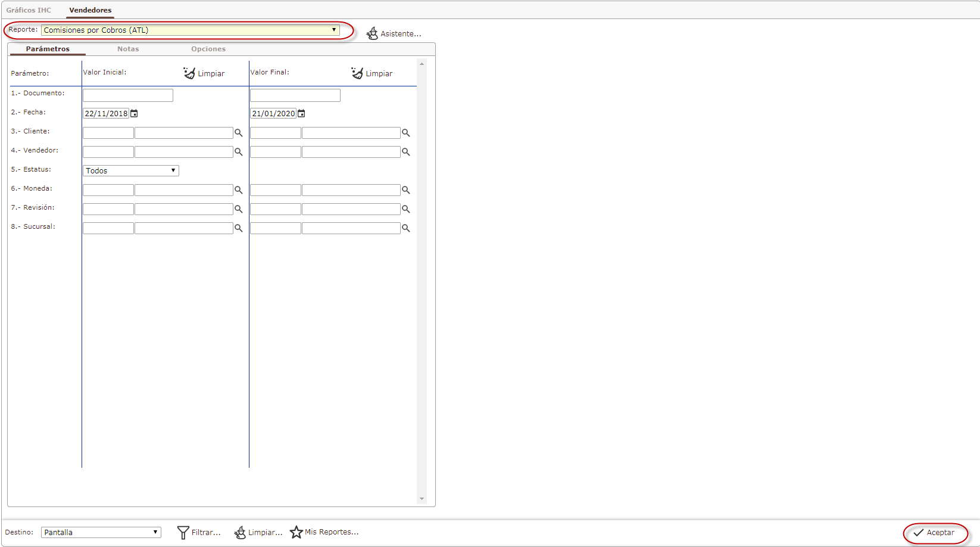Switch to the Gráficos IHC tab
The height and width of the screenshot is (547, 980).
click(29, 10)
